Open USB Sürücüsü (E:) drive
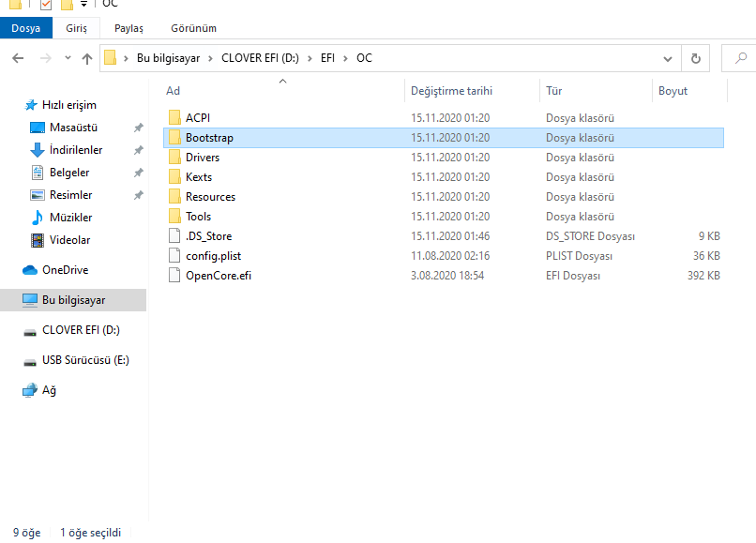 [x=84, y=360]
